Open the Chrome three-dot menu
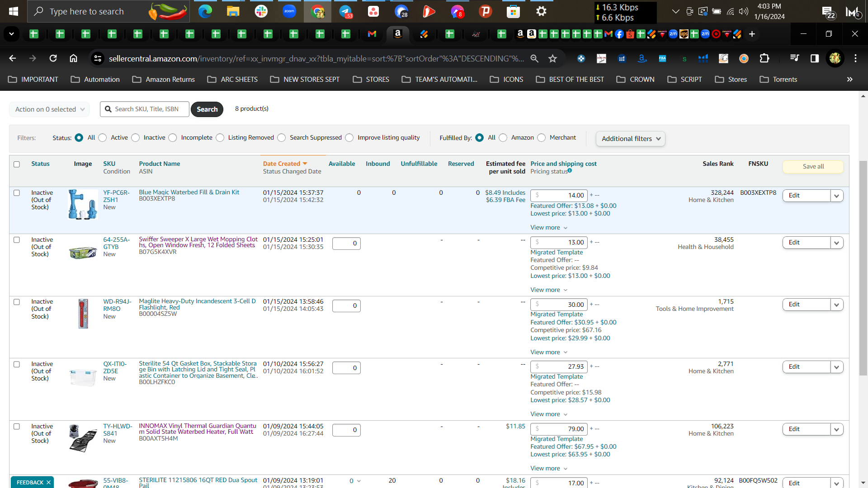The height and width of the screenshot is (488, 868). click(x=855, y=58)
